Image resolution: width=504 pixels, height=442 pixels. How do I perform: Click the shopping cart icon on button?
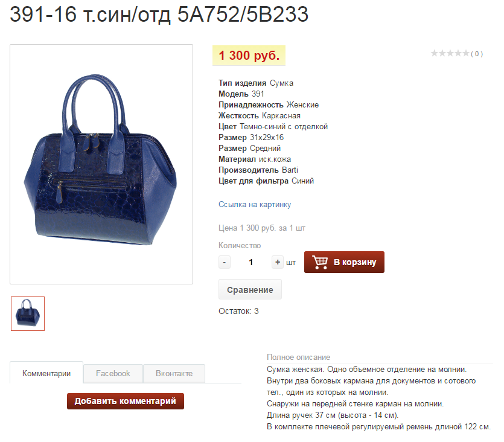coord(320,262)
